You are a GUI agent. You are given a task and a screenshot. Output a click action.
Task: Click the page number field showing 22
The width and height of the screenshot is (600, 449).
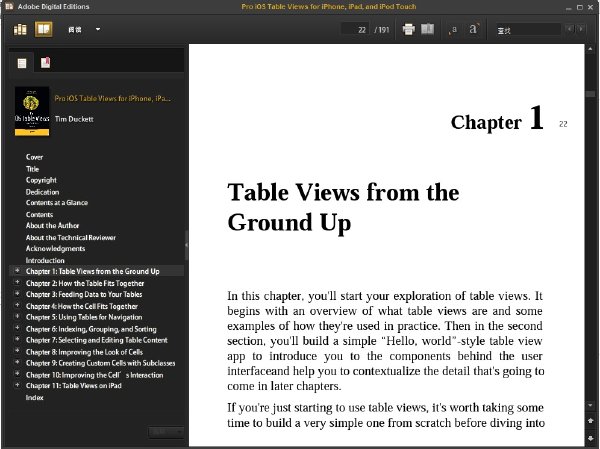click(x=355, y=29)
